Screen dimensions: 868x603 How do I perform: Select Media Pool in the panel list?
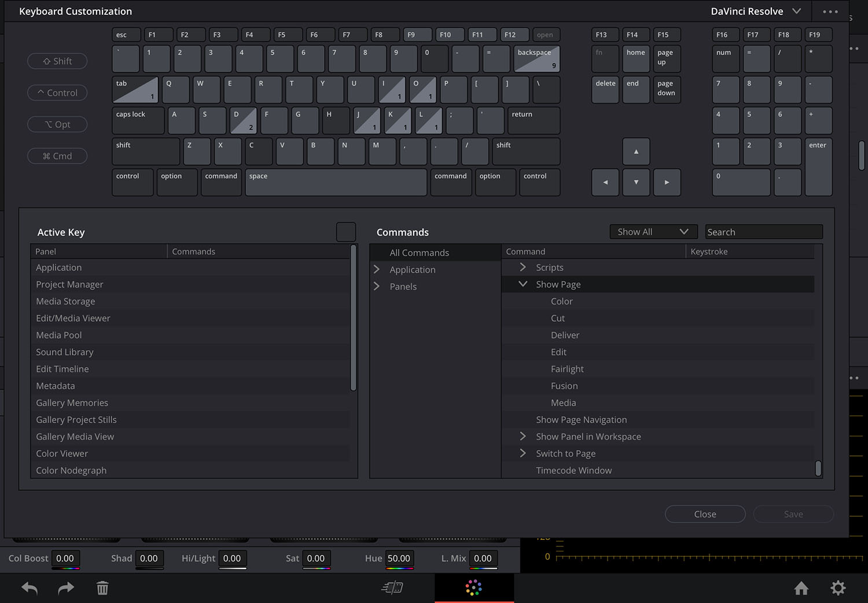(59, 335)
